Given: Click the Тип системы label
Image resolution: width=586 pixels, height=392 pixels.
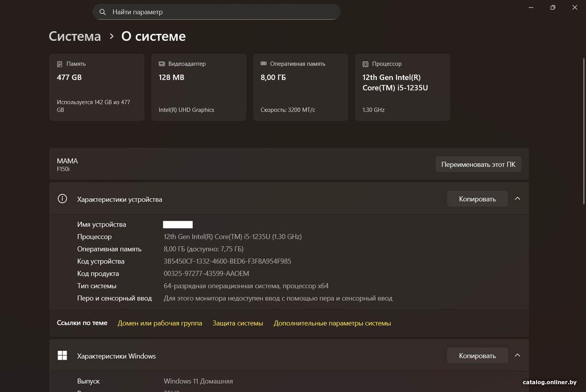Looking at the screenshot, I should [97, 286].
